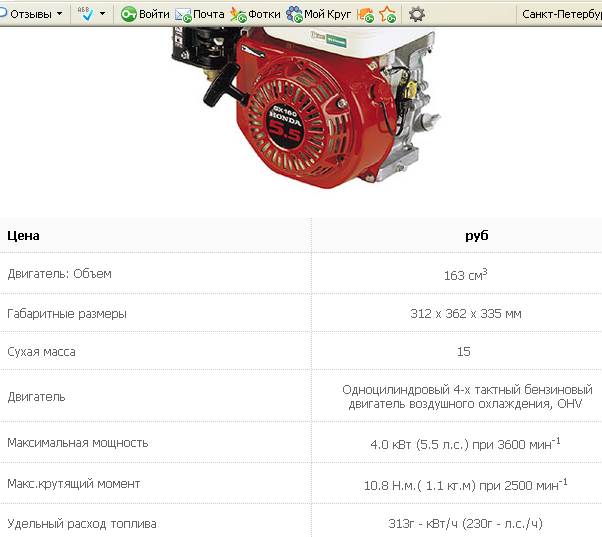Click the Войти login label

[x=154, y=14]
